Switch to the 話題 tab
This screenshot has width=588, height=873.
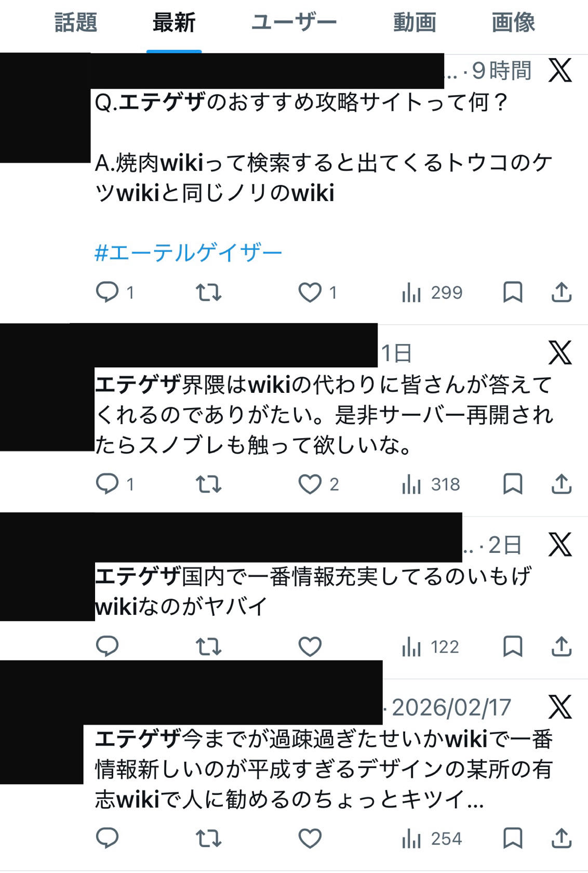pos(76,23)
